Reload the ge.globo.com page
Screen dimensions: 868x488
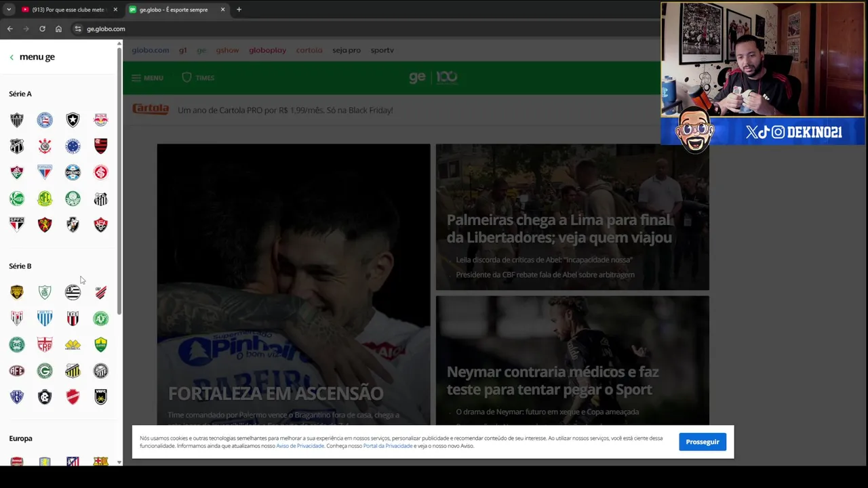[x=42, y=28]
